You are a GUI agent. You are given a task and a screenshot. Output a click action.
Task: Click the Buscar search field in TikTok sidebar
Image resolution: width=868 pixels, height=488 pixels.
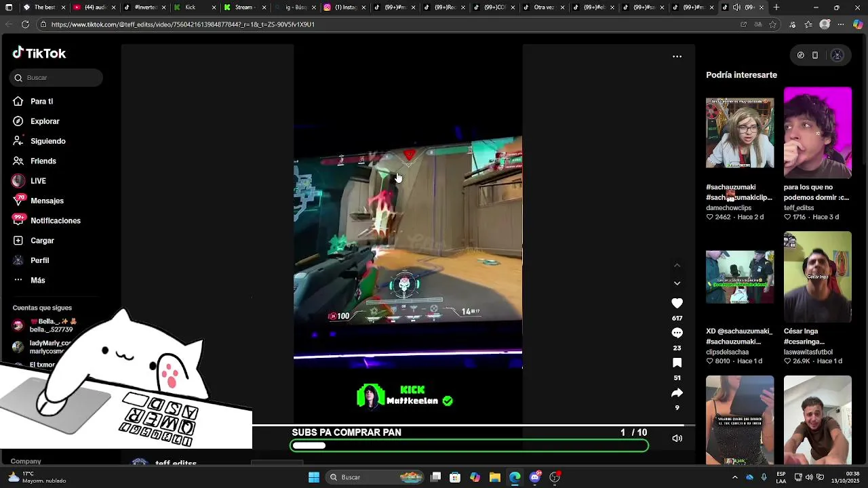point(56,78)
